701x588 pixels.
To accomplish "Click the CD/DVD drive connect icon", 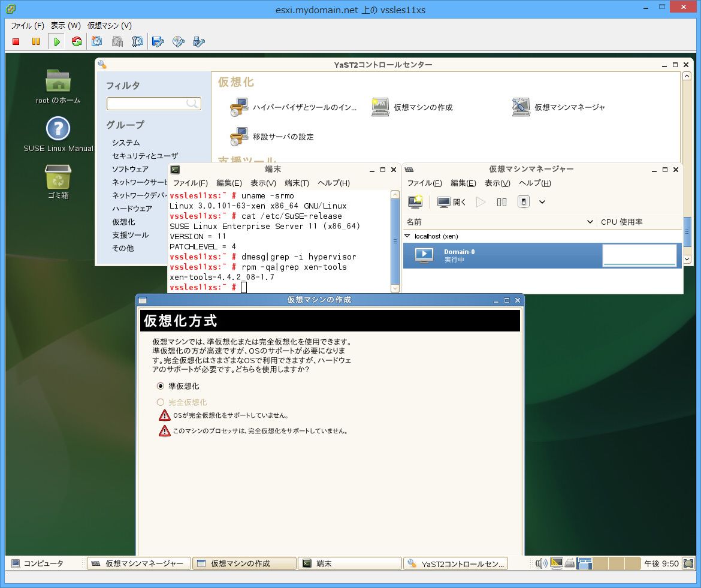I will [x=179, y=41].
